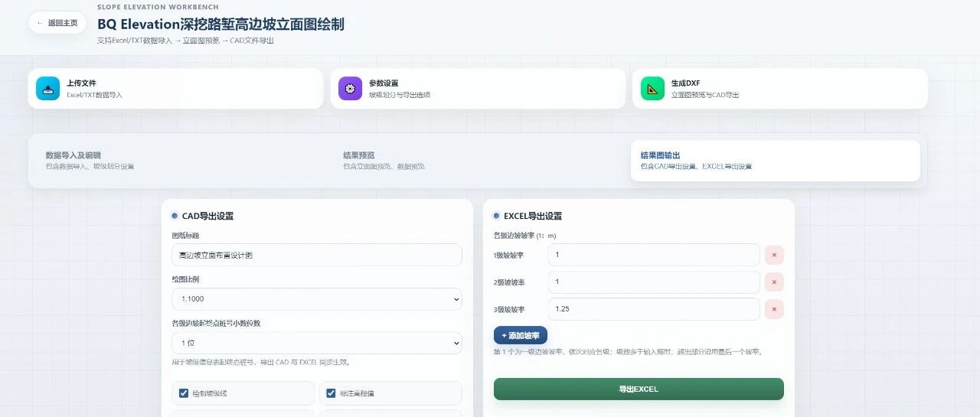Click the 图纸标题 input field
This screenshot has height=417, width=980.
click(317, 255)
